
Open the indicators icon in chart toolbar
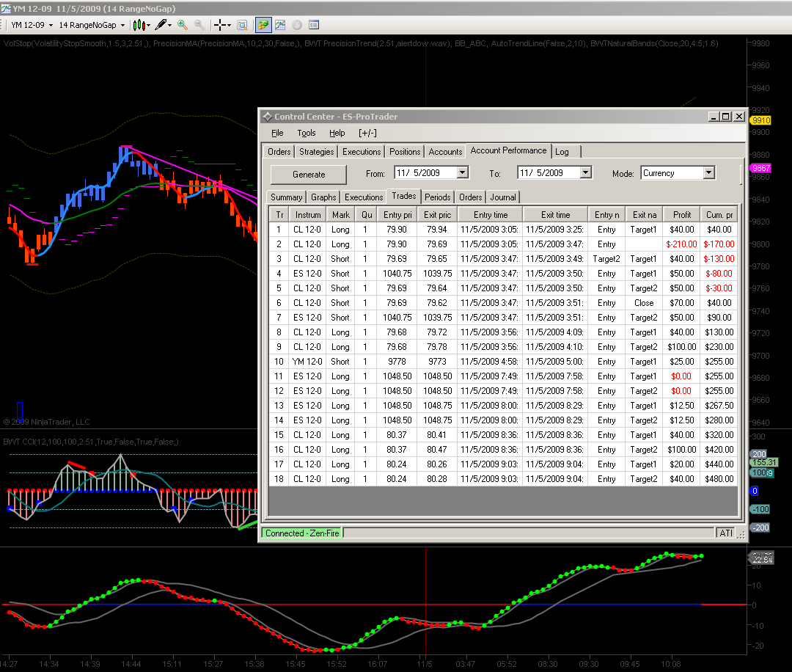(x=280, y=25)
